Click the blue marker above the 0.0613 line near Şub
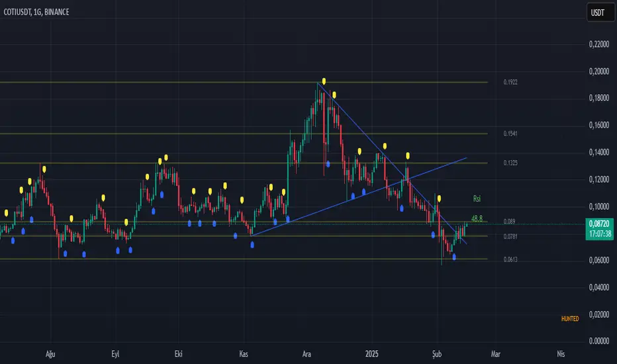 (x=454, y=257)
